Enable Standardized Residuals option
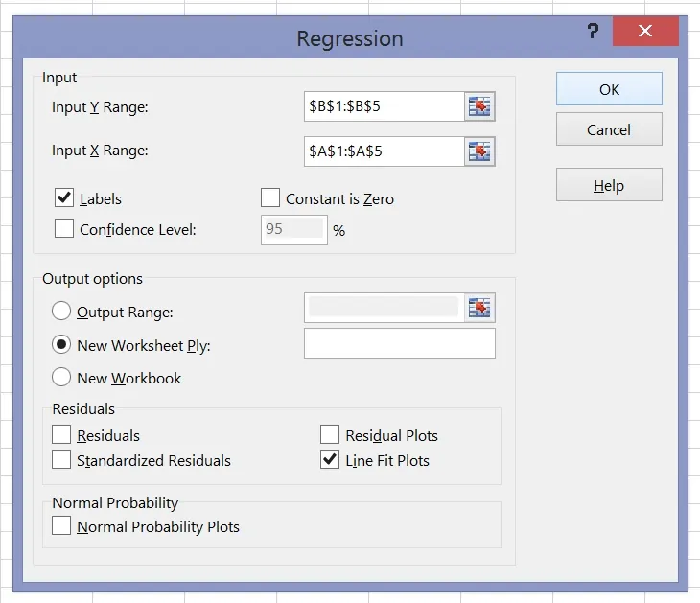Screen dimensions: 700x603 pyautogui.click(x=62, y=460)
